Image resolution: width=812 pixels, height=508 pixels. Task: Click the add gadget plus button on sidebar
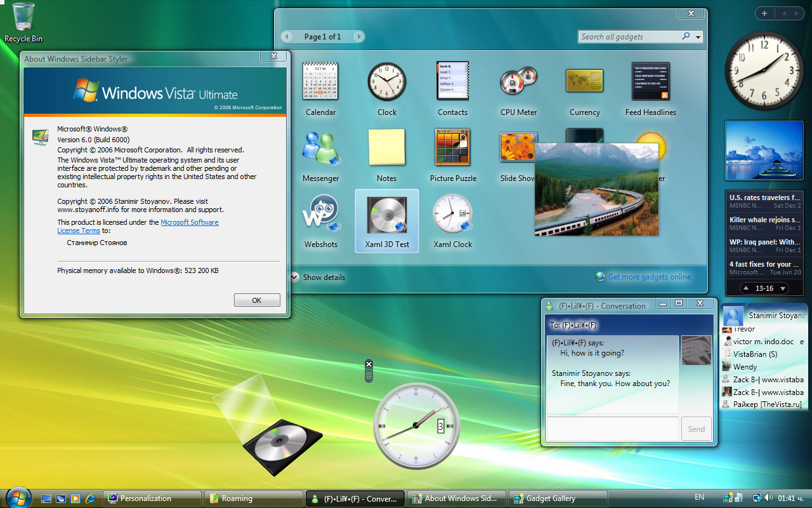pos(764,13)
